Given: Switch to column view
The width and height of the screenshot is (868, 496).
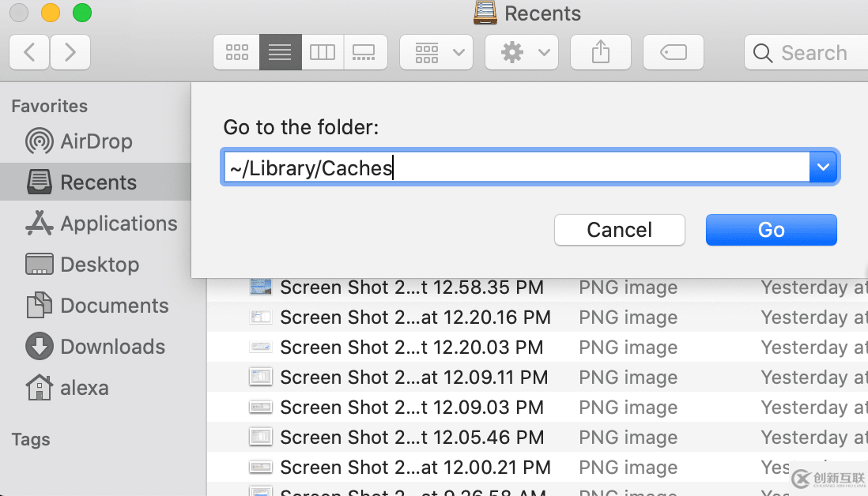Looking at the screenshot, I should pyautogui.click(x=323, y=52).
